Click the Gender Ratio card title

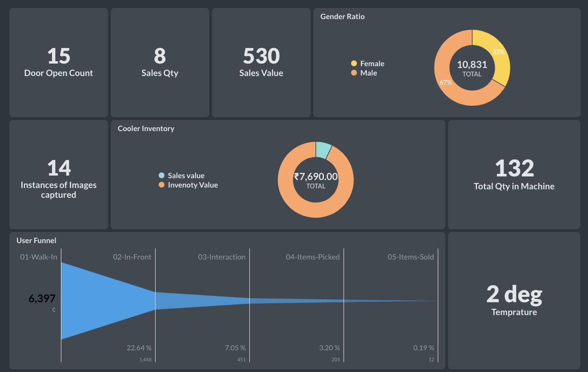343,16
